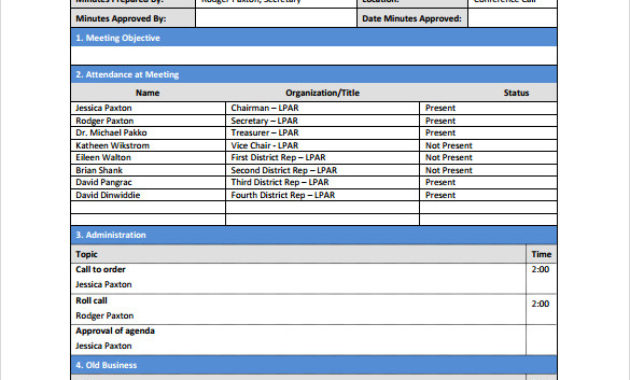Click Jessica Paxton under Call to order
The image size is (630, 380).
coord(104,284)
